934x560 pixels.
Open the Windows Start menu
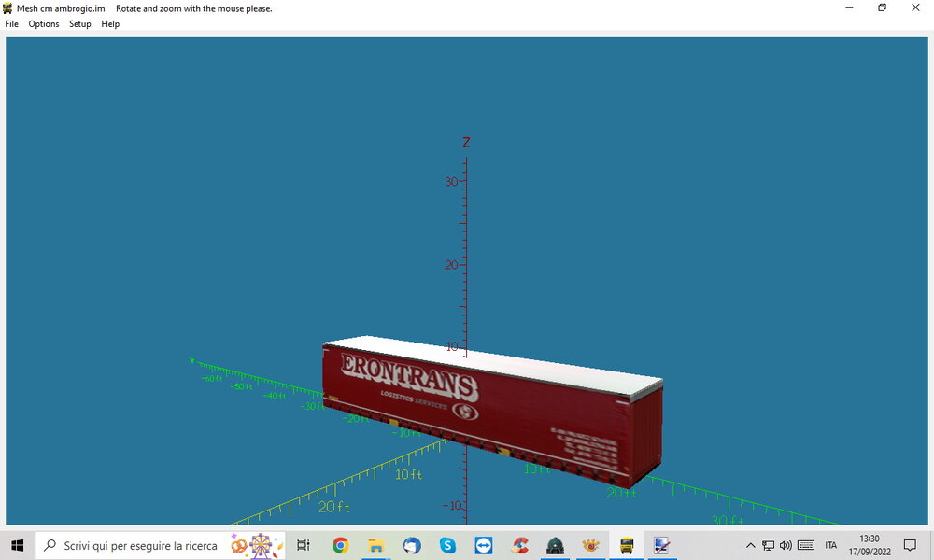(x=17, y=545)
